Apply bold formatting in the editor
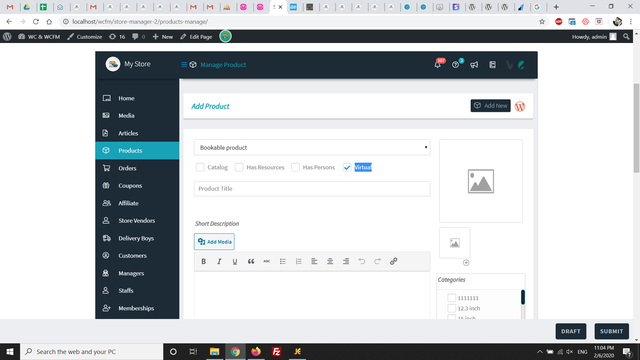Screen dimensions: 640x360 [203, 261]
